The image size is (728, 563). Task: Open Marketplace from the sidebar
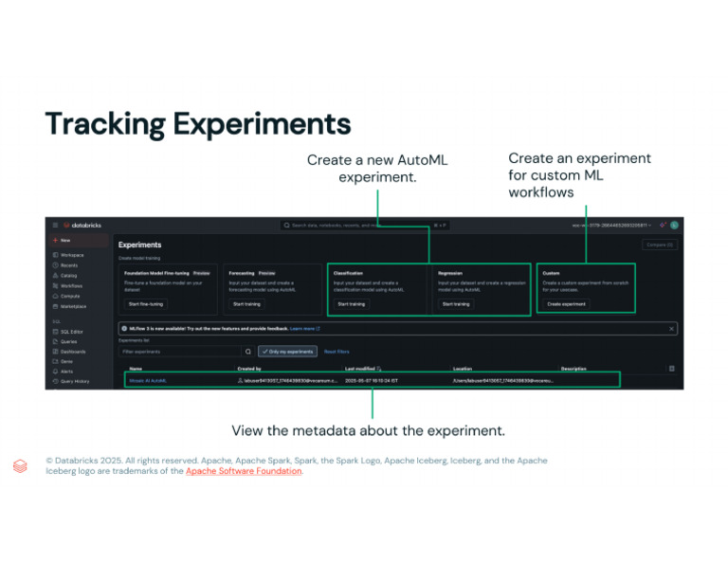tap(73, 306)
